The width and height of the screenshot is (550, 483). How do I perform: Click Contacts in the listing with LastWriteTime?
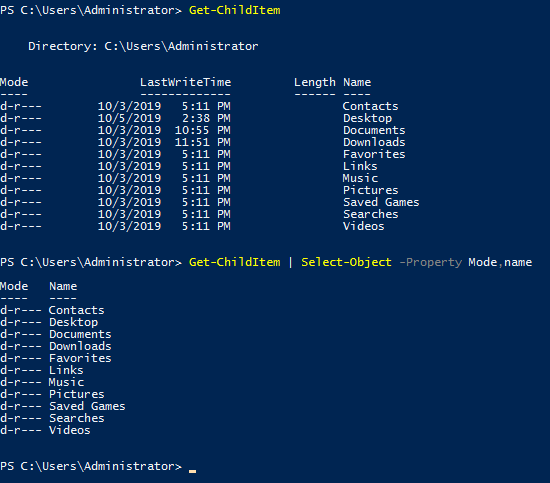point(370,106)
